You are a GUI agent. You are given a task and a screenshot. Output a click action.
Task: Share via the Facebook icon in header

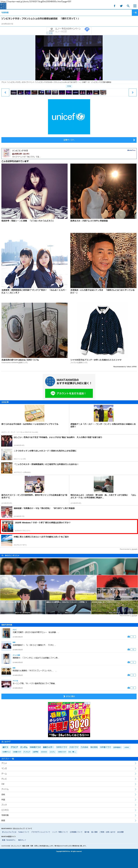click(x=114, y=6)
